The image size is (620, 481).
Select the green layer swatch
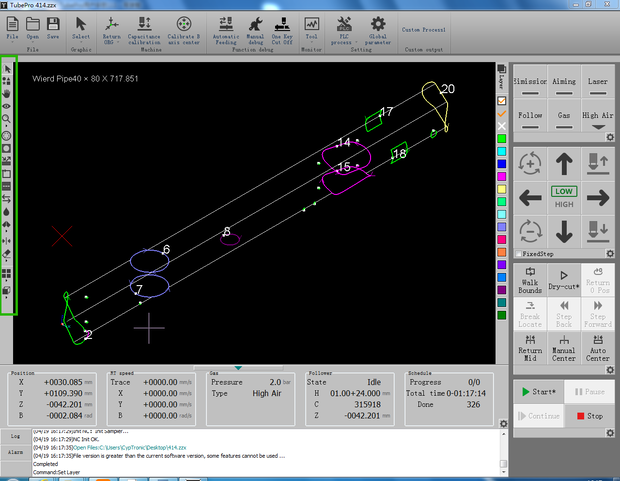501,138
